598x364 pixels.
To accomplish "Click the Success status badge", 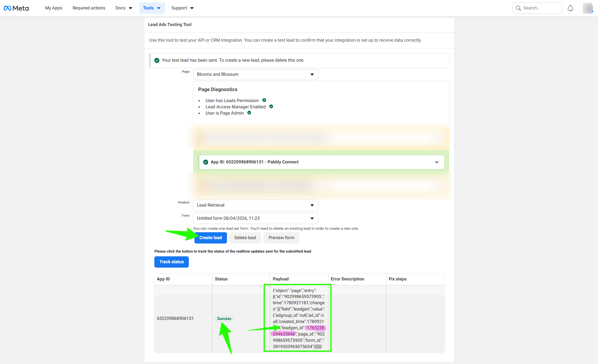I will pos(224,319).
